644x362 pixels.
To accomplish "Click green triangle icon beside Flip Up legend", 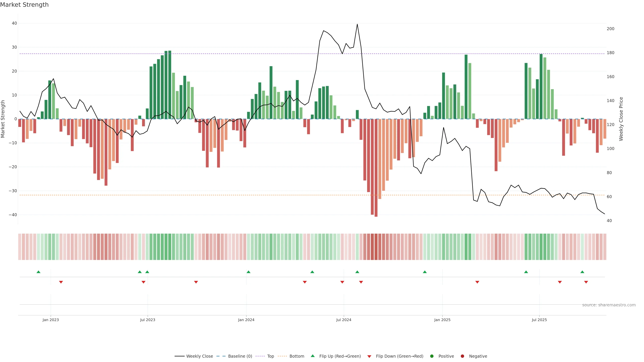I will pos(312,356).
